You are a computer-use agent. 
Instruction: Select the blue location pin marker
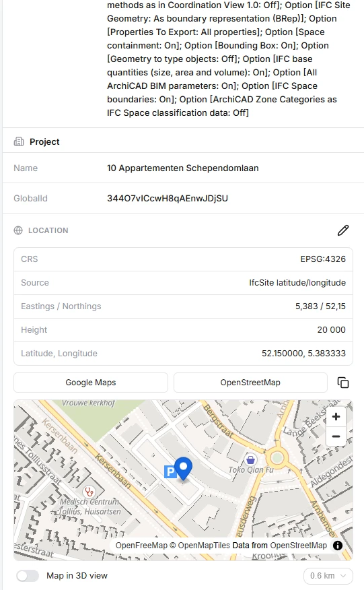[183, 469]
